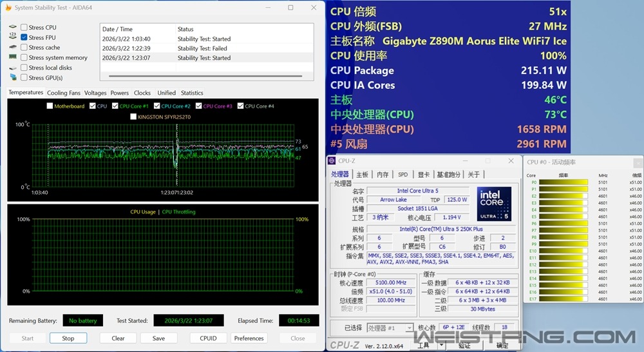The width and height of the screenshot is (644, 352).
Task: Toggle the KINGSTON SFYR2S2T0 checkbox
Action: pyautogui.click(x=133, y=117)
